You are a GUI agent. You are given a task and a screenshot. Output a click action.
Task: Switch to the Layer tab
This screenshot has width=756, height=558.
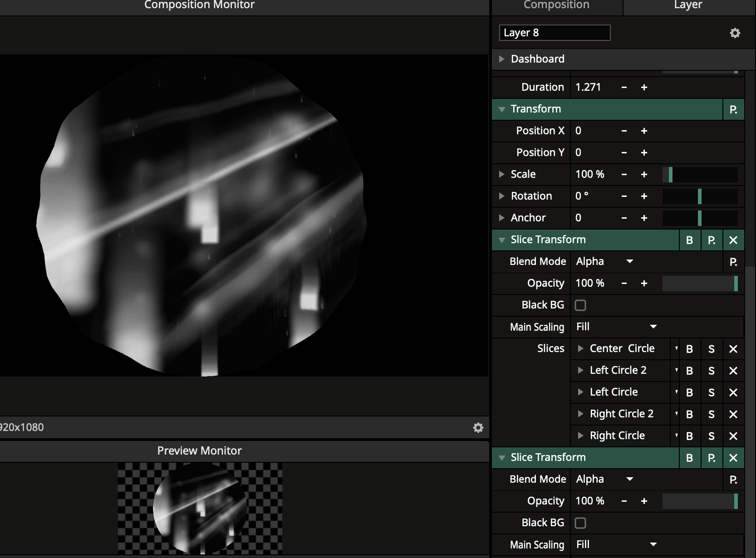coord(688,5)
